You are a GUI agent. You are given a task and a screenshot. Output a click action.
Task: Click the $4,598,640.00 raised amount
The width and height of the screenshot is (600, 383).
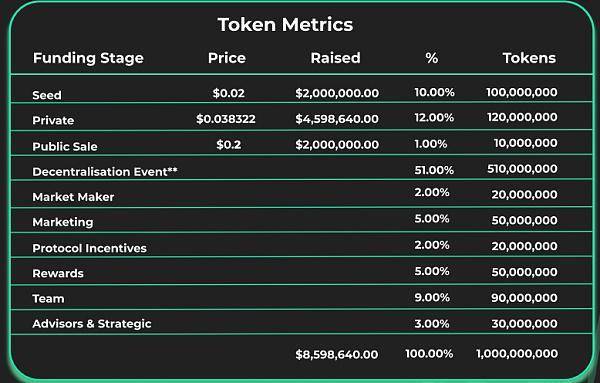click(337, 119)
